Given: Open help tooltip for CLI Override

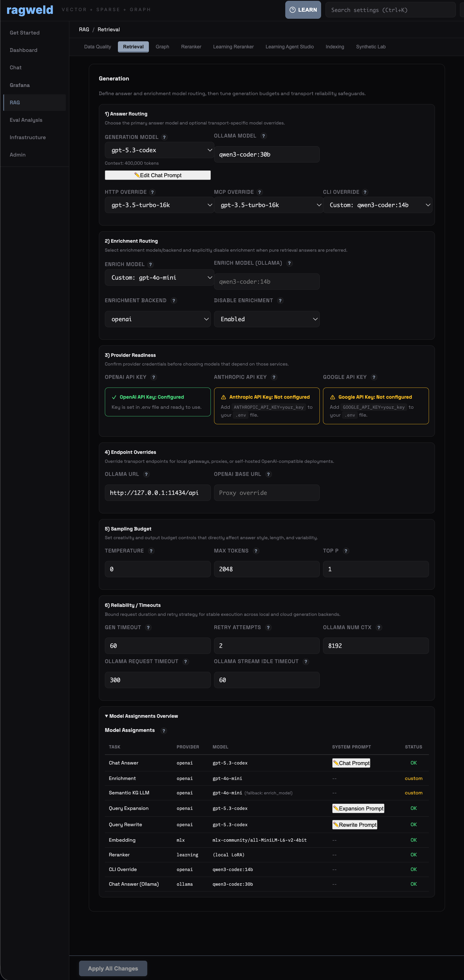Looking at the screenshot, I should point(365,192).
